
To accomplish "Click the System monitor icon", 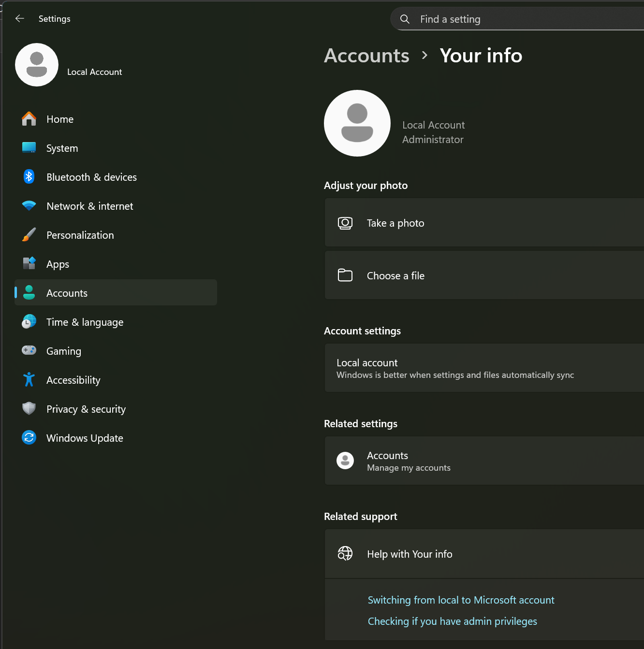I will click(x=29, y=148).
